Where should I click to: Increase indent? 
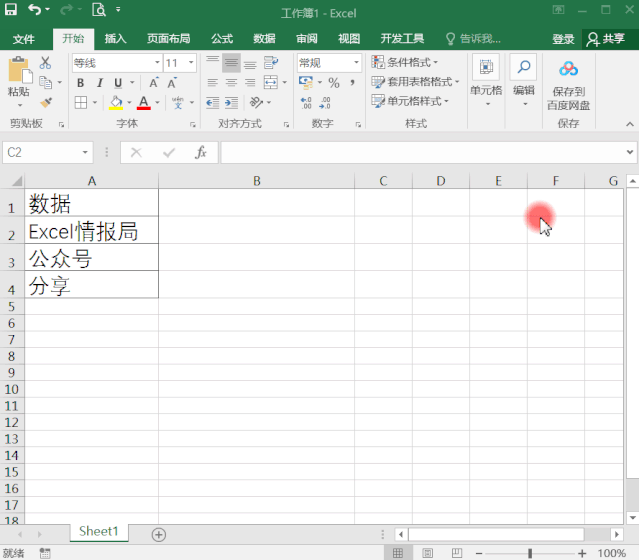pos(231,102)
